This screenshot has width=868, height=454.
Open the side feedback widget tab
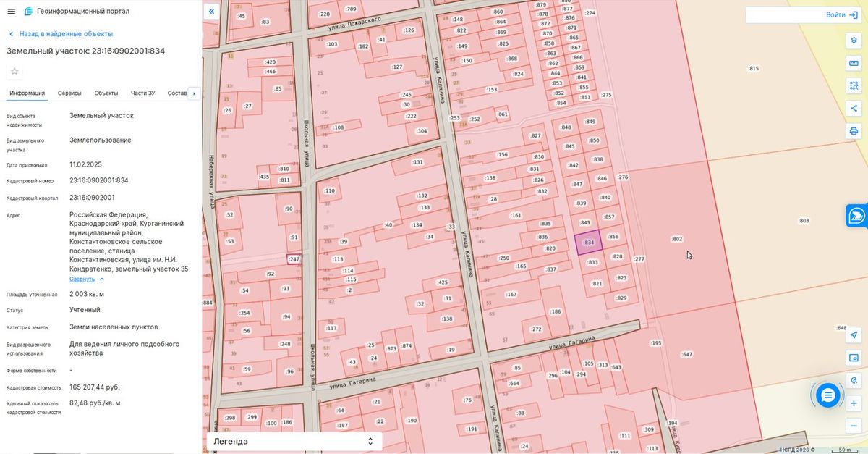click(x=857, y=215)
